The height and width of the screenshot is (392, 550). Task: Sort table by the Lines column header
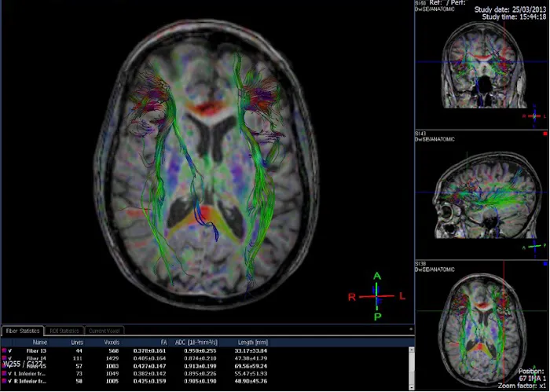point(77,343)
